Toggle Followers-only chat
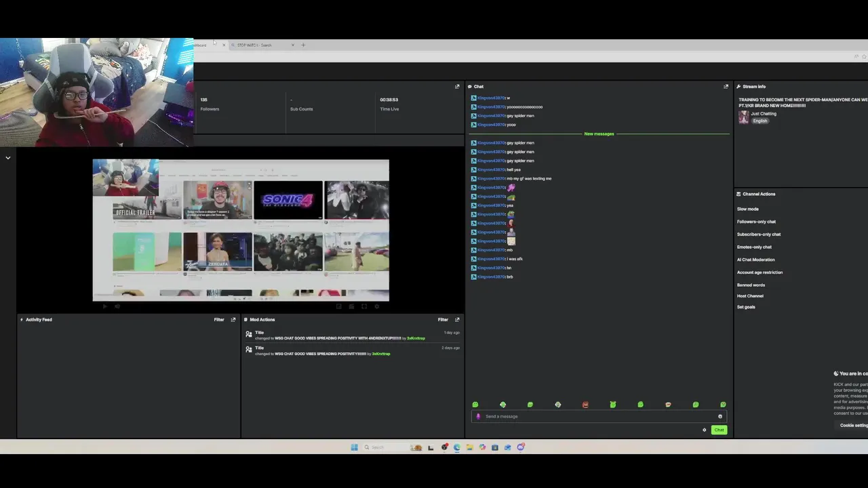 (x=756, y=222)
